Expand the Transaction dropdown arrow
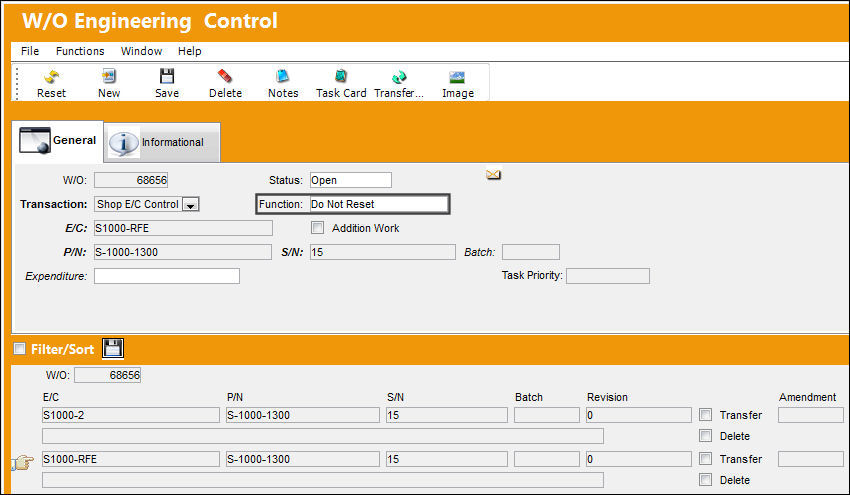 click(191, 204)
